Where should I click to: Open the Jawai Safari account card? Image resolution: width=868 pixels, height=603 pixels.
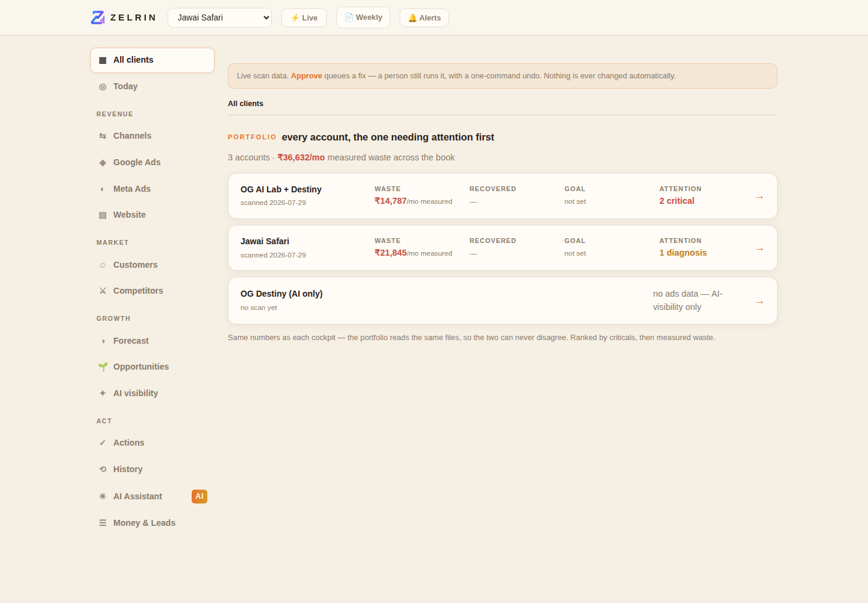coord(503,248)
